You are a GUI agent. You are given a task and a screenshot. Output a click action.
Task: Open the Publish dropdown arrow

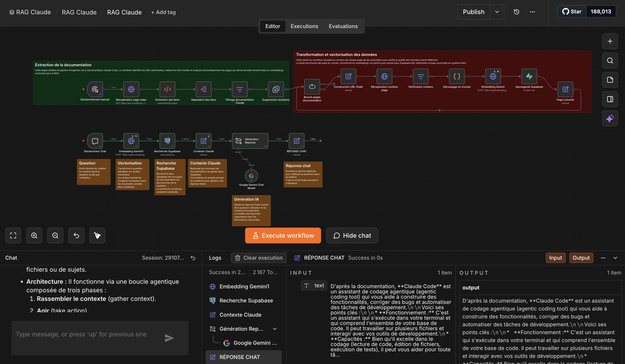click(497, 12)
